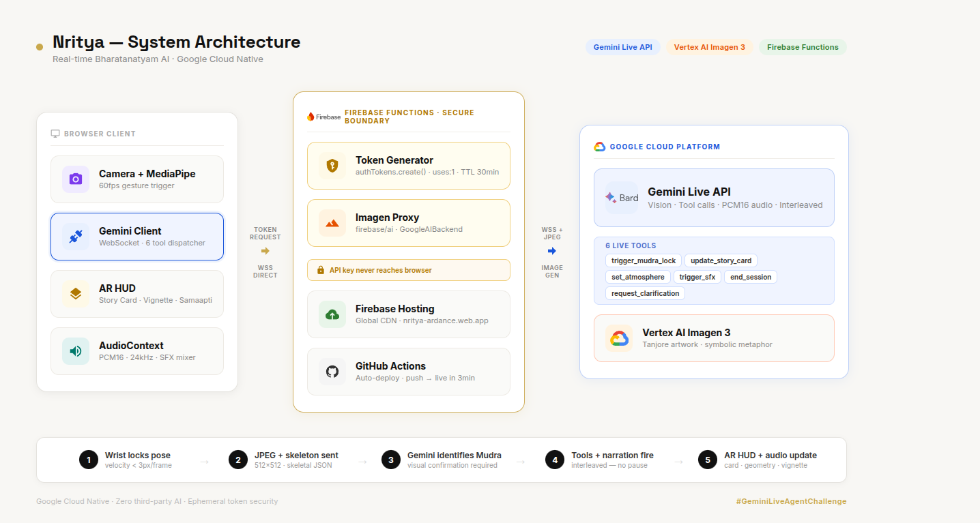
Task: Click the Camera + MediaPipe card title
Action: (147, 174)
